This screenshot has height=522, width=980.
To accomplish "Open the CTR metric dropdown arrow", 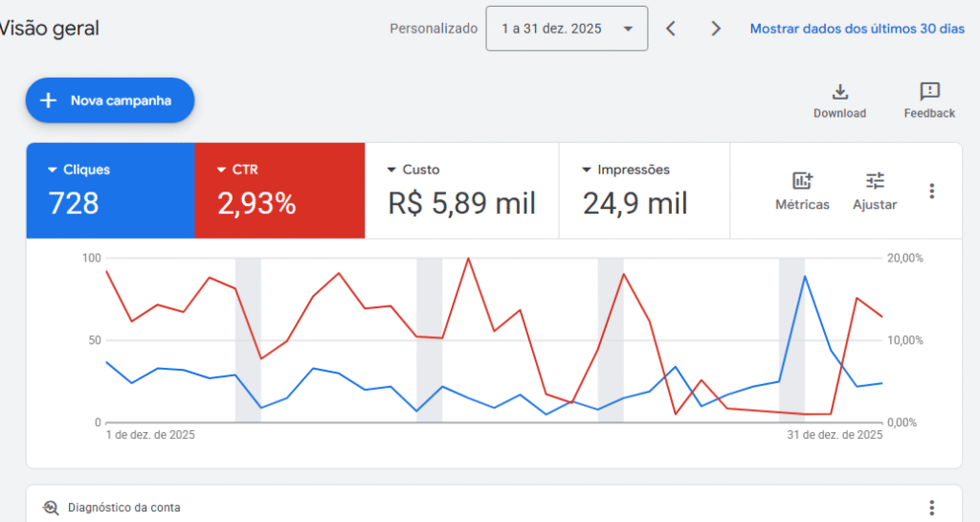I will (x=221, y=170).
